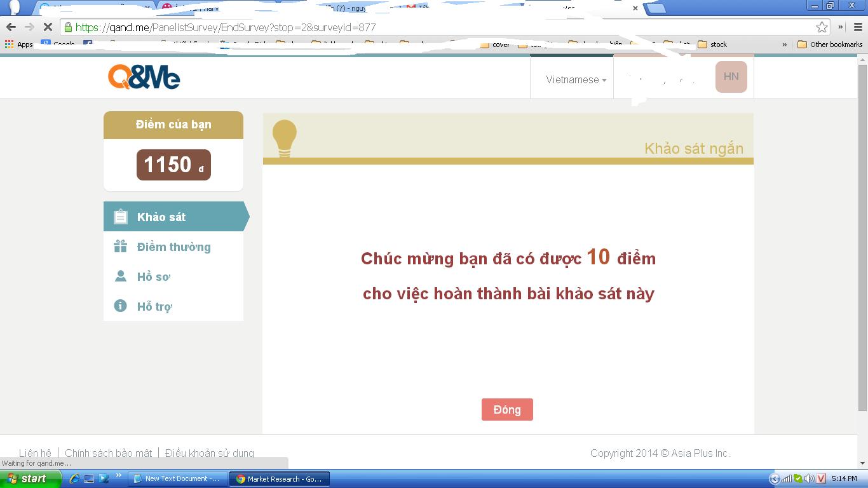The width and height of the screenshot is (868, 488).
Task: Click the speaker icon in the system tray
Action: 808,478
